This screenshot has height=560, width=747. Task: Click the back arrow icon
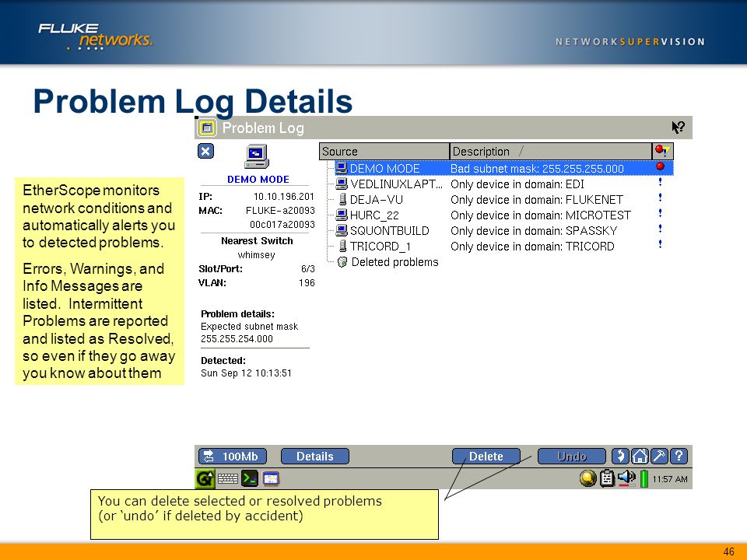coord(620,457)
